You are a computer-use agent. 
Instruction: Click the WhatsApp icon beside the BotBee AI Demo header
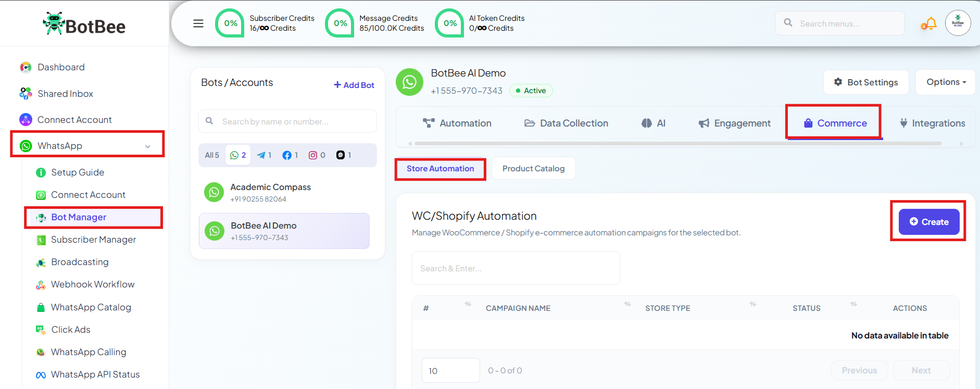point(409,82)
